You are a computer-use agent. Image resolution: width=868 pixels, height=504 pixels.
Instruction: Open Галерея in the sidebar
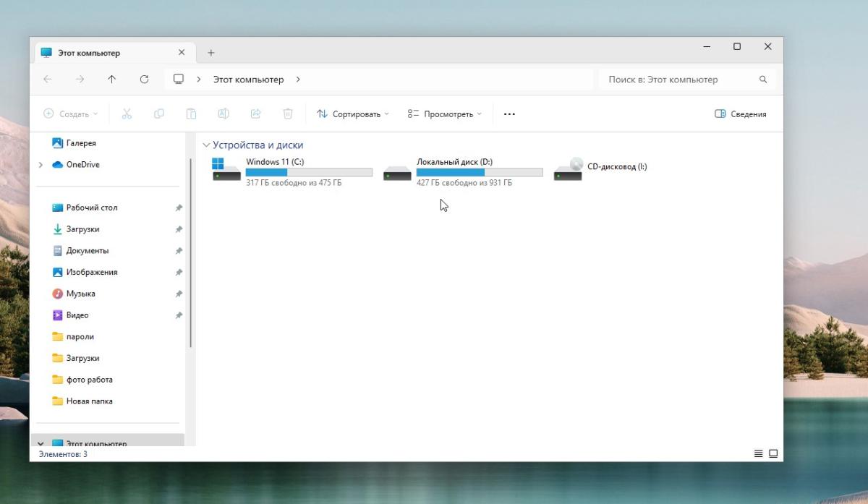81,143
